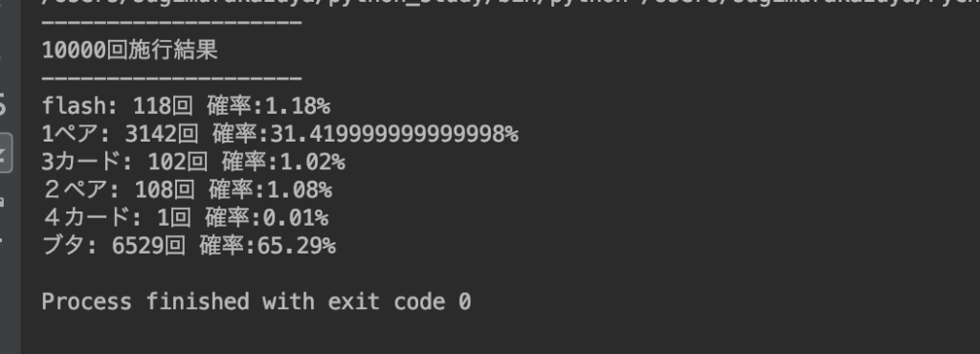Click the print icon in the left gutter

3,202
